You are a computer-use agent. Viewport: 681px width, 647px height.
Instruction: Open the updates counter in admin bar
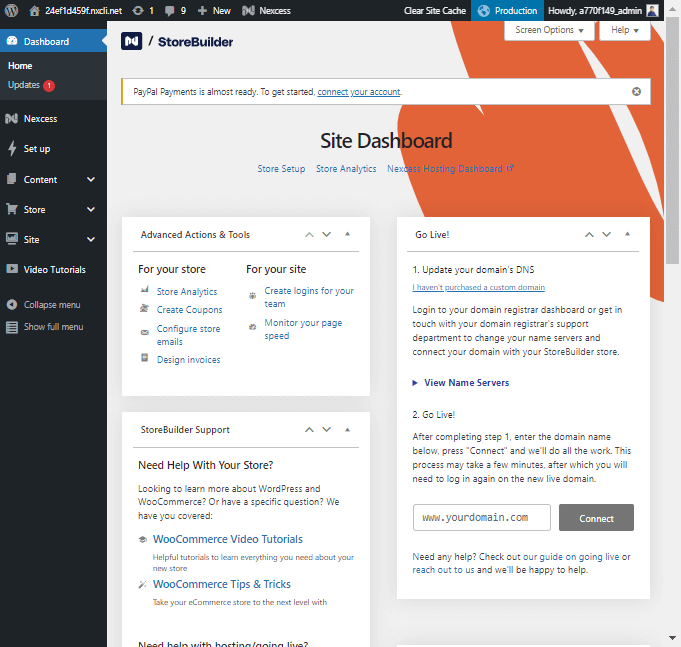point(143,10)
